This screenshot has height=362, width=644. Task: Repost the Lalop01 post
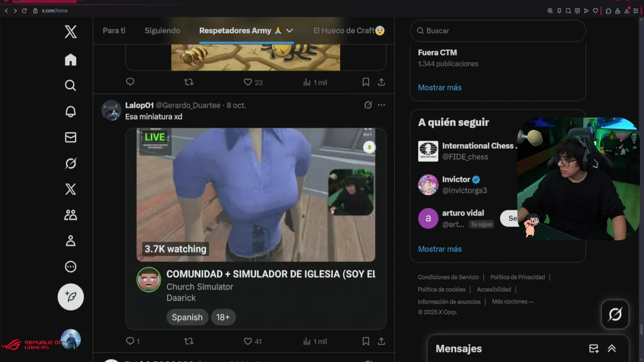pos(189,341)
